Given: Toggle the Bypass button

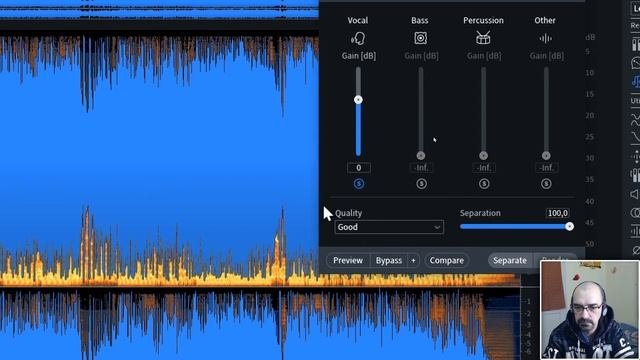Looking at the screenshot, I should 389,260.
